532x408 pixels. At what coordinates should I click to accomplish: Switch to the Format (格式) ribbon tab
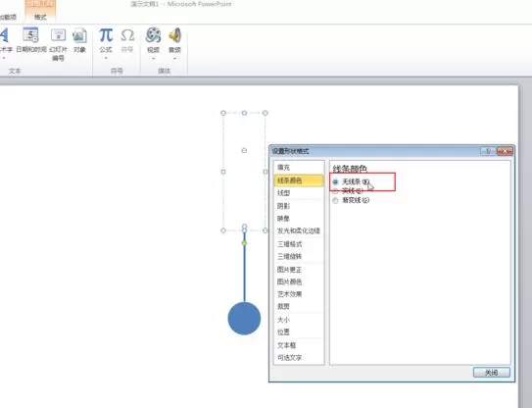click(x=40, y=17)
